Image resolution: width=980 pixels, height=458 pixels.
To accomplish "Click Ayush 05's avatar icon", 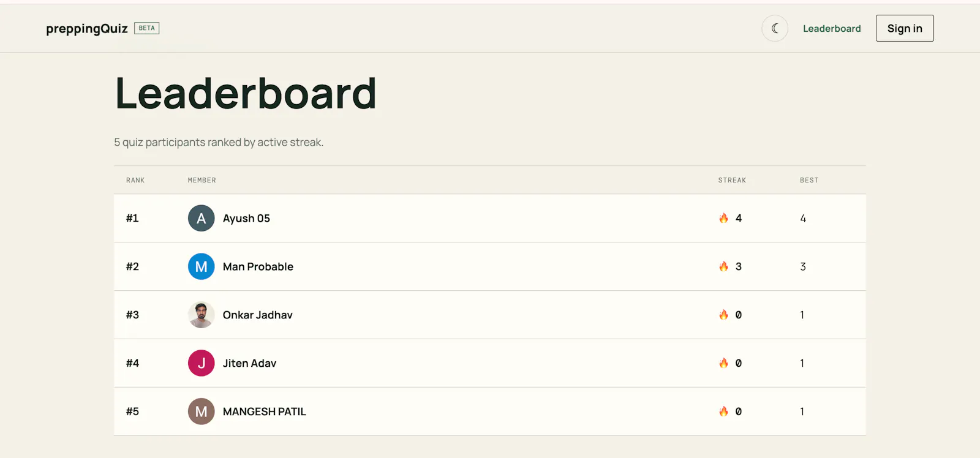I will click(x=201, y=218).
